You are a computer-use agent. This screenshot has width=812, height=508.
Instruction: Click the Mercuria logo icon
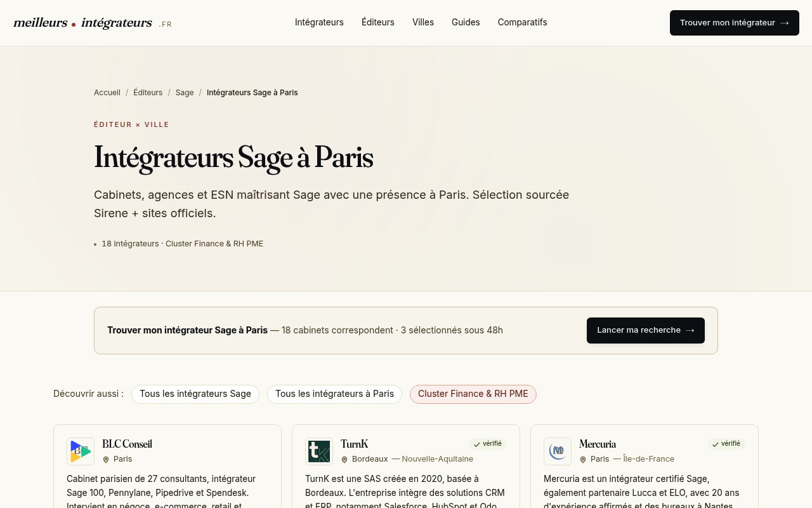pyautogui.click(x=558, y=451)
